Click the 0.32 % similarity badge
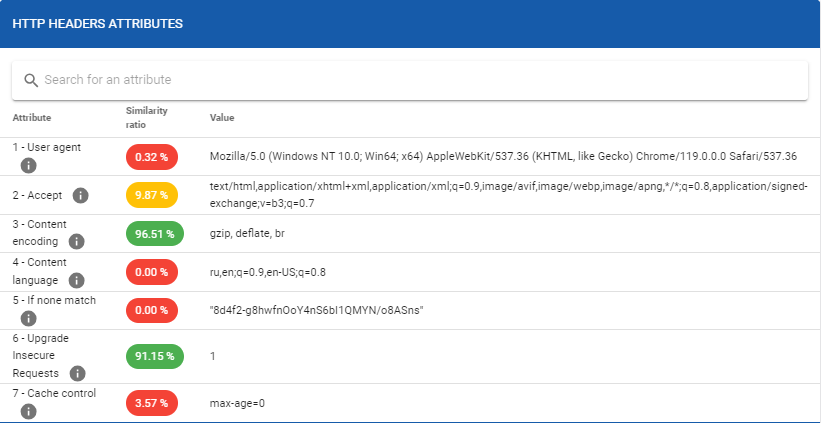Image resolution: width=821 pixels, height=423 pixels. tap(152, 157)
